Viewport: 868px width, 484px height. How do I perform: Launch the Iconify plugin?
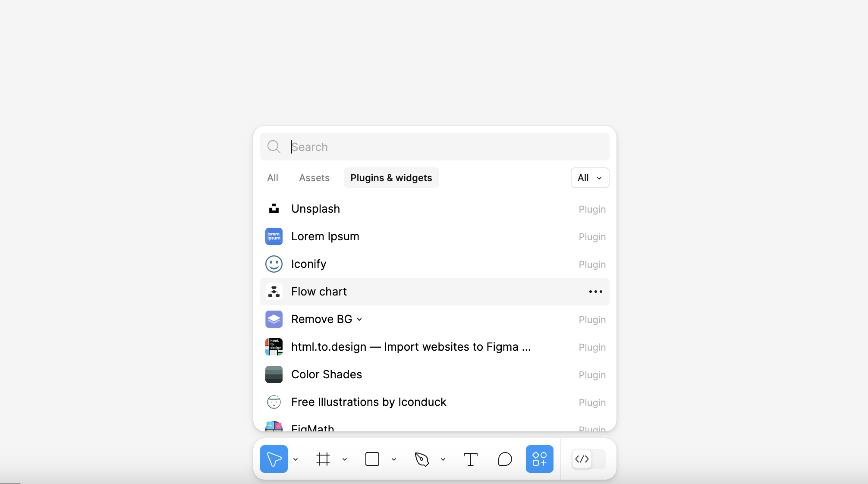308,264
